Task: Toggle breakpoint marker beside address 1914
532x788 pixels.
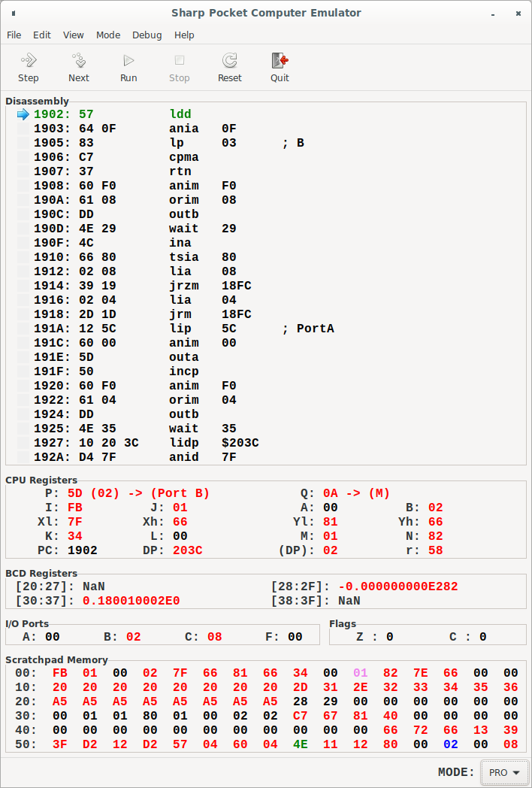Action: click(x=23, y=286)
